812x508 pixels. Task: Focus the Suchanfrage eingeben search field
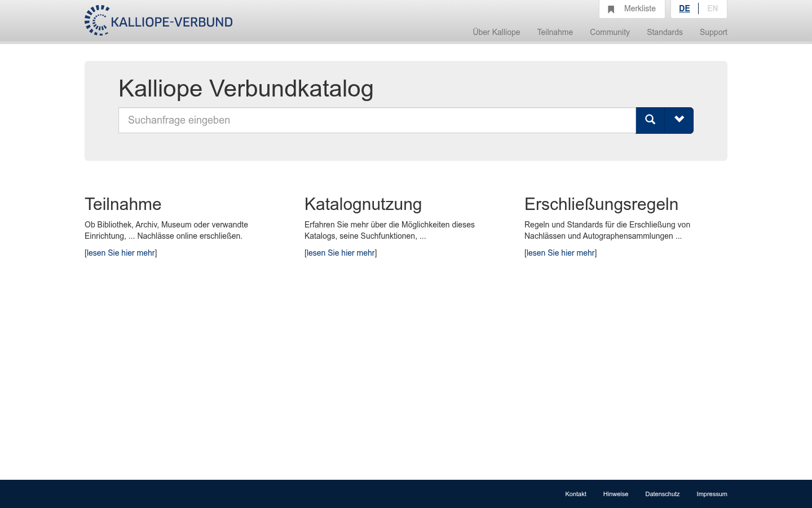tap(377, 120)
